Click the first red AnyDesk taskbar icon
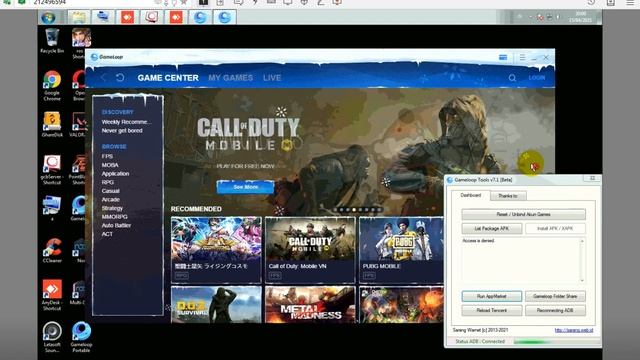 coord(127,17)
